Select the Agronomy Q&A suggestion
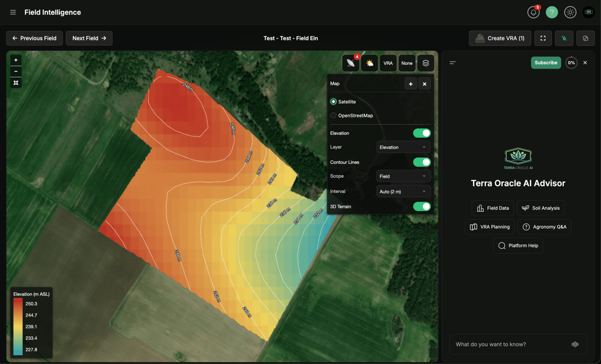 point(544,227)
